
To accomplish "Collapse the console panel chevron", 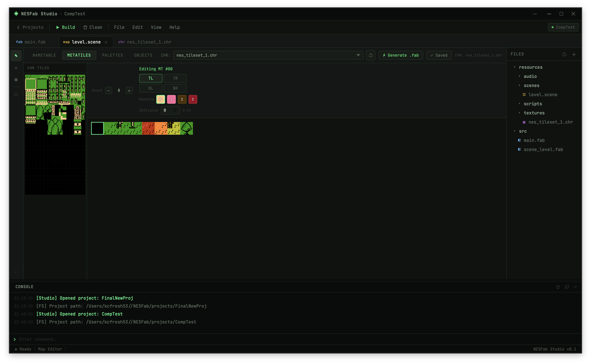I will (575, 287).
